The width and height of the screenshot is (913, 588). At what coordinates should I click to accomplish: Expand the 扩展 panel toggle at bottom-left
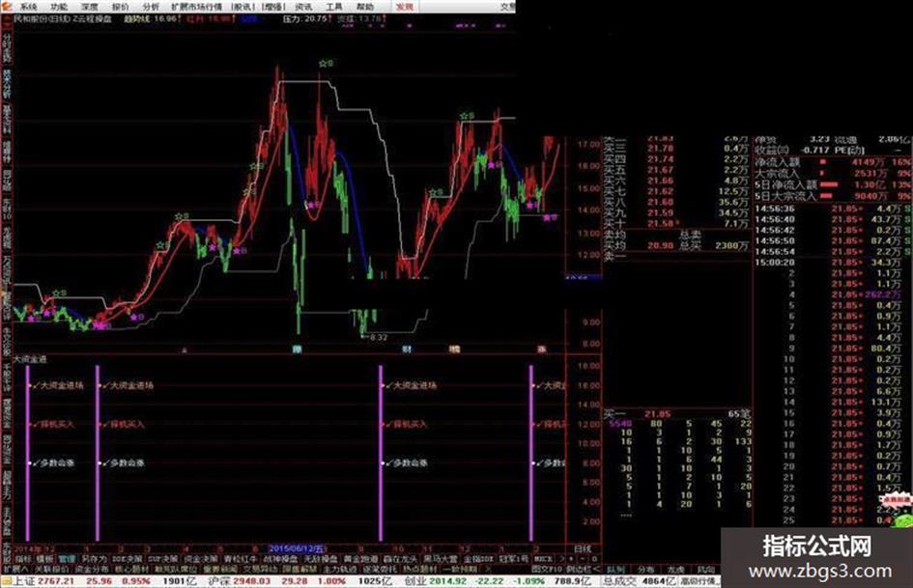16,569
